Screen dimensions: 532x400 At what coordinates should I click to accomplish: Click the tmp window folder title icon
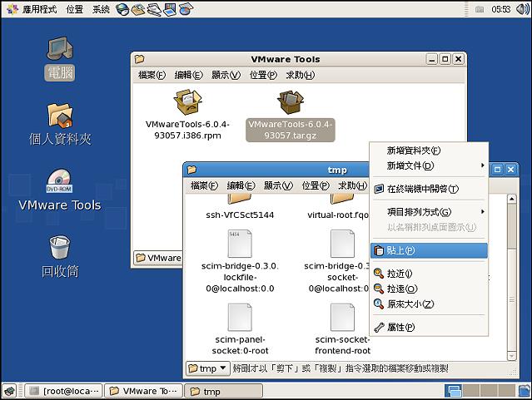191,170
